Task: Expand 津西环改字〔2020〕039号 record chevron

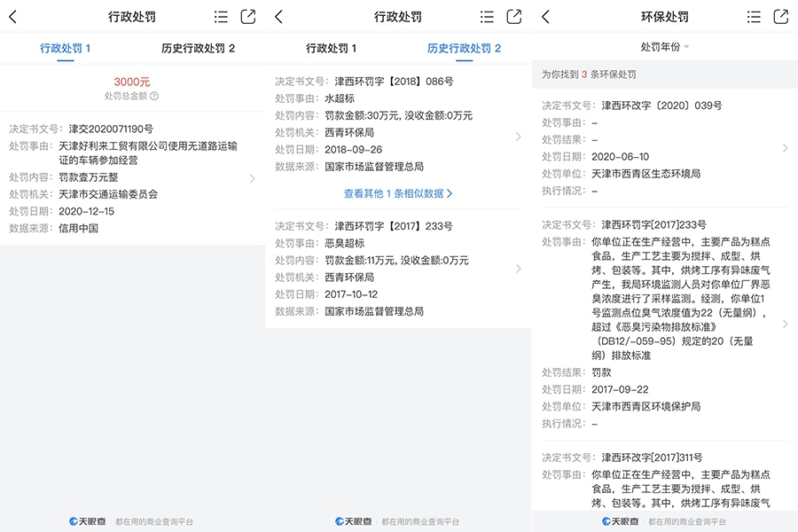Action: point(786,148)
